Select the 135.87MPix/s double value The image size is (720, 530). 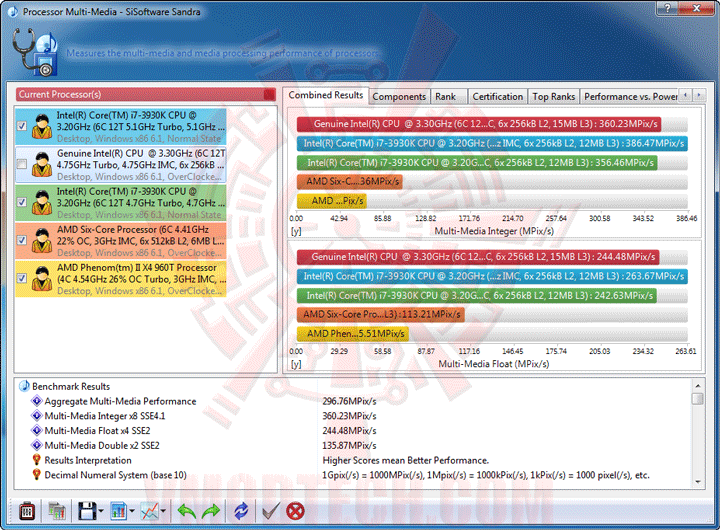point(349,445)
